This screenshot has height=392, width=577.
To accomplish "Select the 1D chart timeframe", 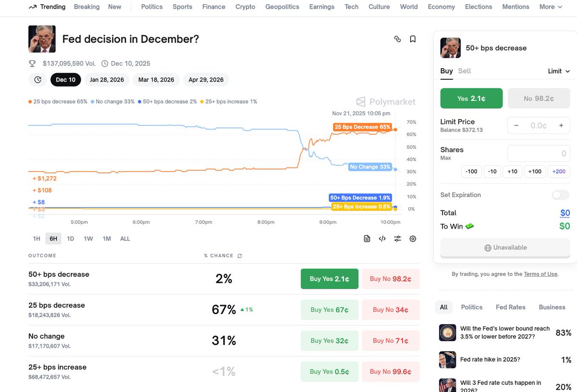I will pos(70,239).
